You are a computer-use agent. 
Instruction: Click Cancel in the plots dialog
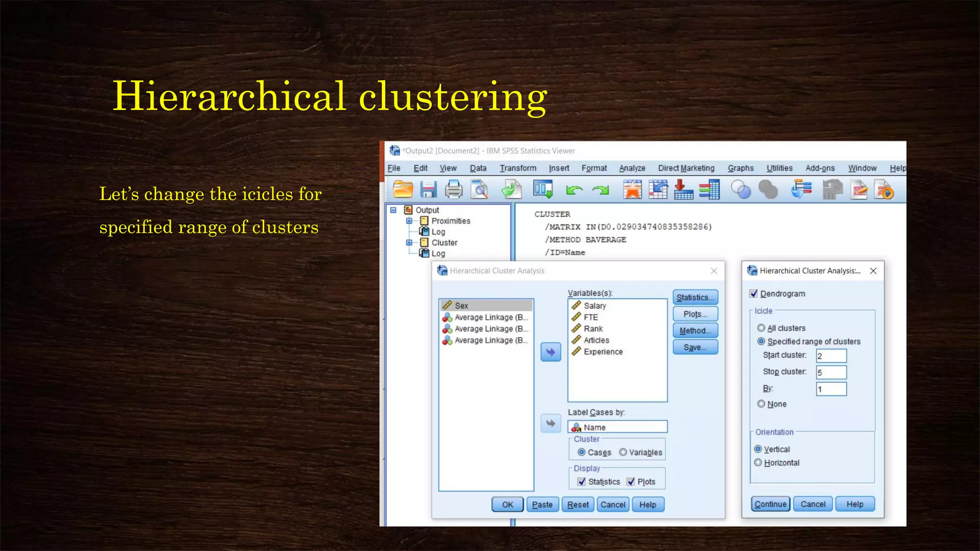point(813,504)
